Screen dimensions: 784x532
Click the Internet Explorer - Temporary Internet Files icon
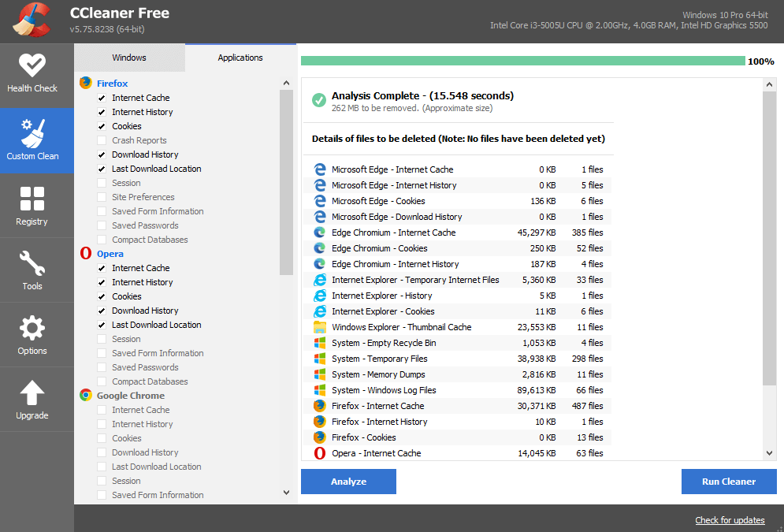pos(319,280)
